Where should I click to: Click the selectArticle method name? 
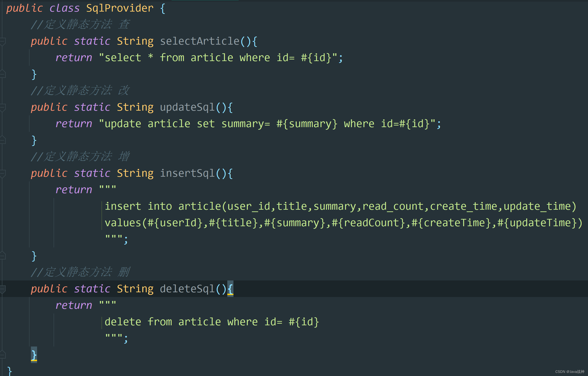(200, 41)
